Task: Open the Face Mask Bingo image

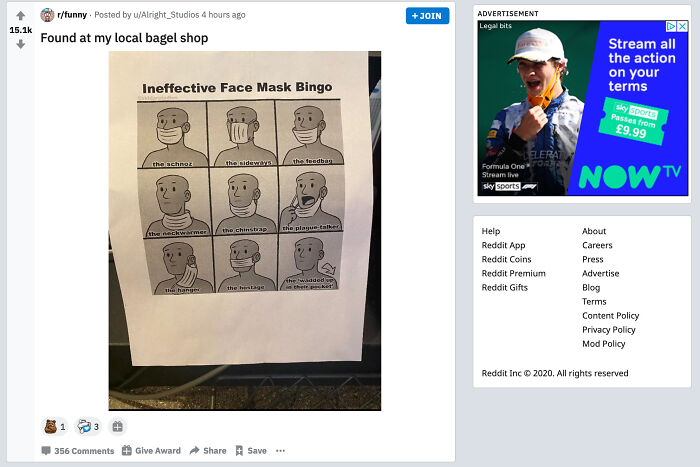Action: pyautogui.click(x=244, y=230)
